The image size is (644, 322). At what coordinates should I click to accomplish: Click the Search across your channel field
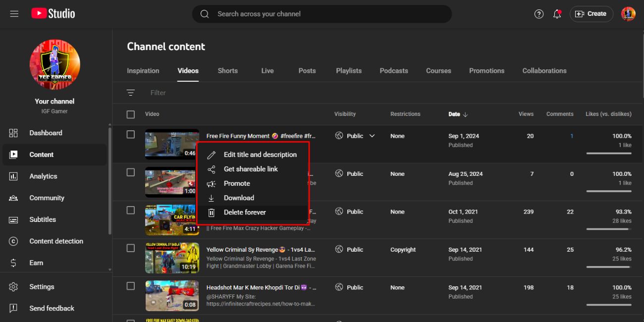322,14
